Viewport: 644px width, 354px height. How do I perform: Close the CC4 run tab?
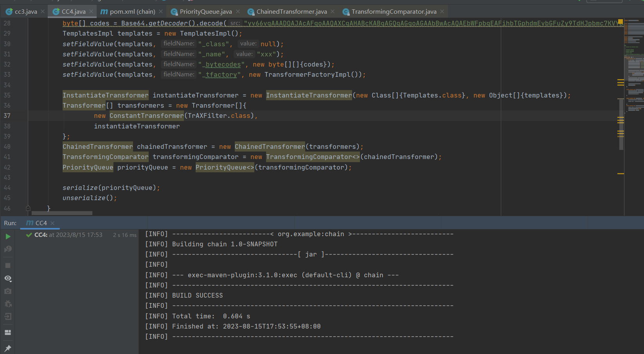click(52, 223)
